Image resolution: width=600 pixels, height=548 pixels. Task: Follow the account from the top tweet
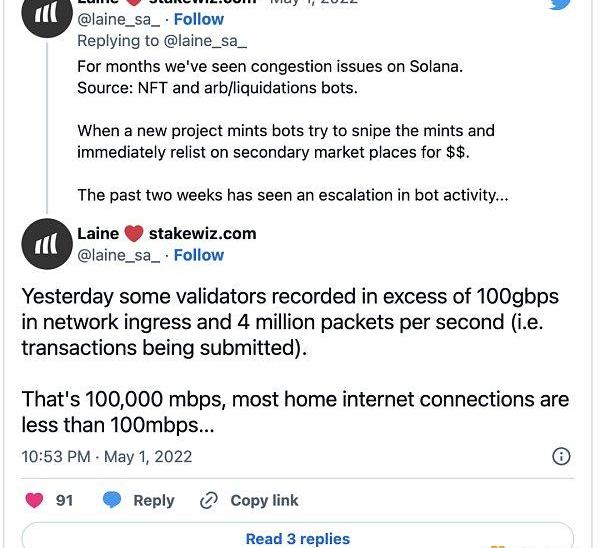(198, 17)
